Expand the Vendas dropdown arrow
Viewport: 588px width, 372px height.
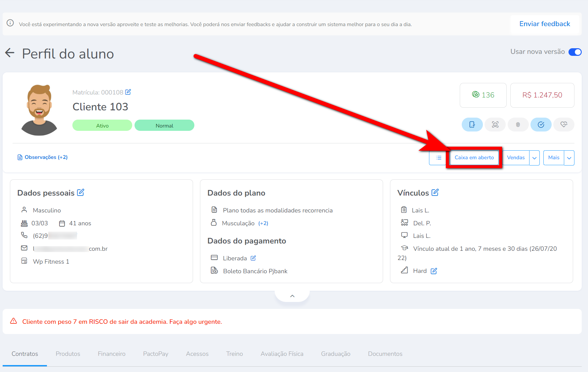(x=534, y=158)
